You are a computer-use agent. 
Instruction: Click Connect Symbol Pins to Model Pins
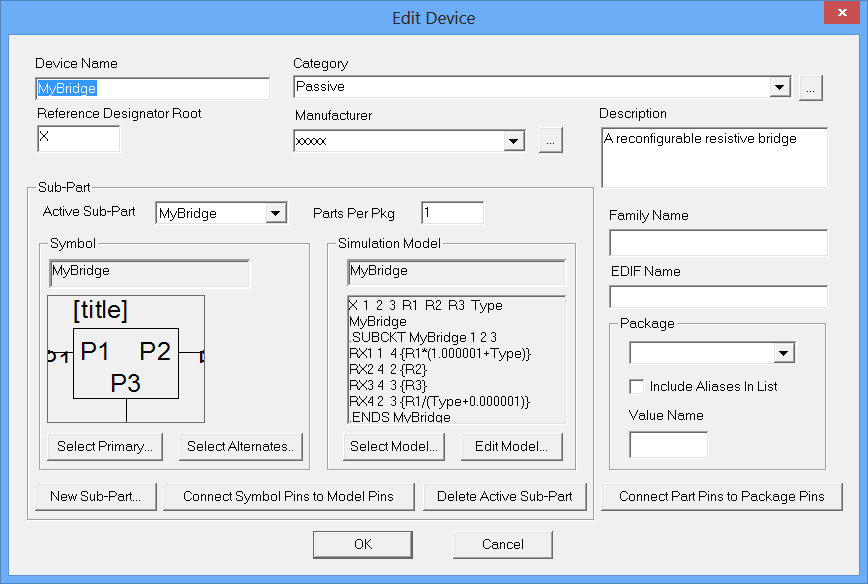(x=288, y=496)
